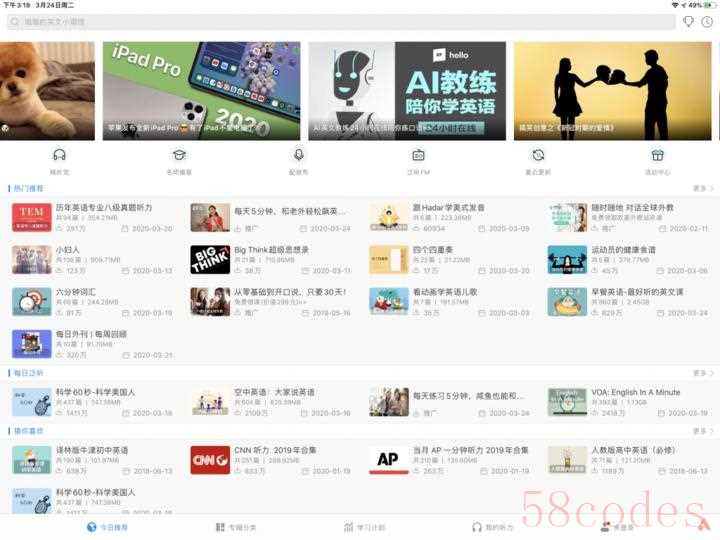720x540 pixels.
Task: Open the Big Think logo album
Action: click(210, 259)
